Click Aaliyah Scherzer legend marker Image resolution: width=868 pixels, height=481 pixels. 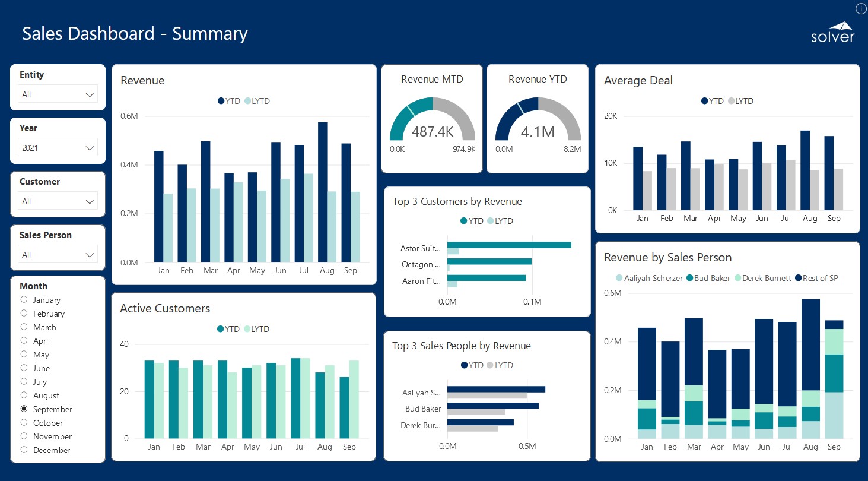619,278
